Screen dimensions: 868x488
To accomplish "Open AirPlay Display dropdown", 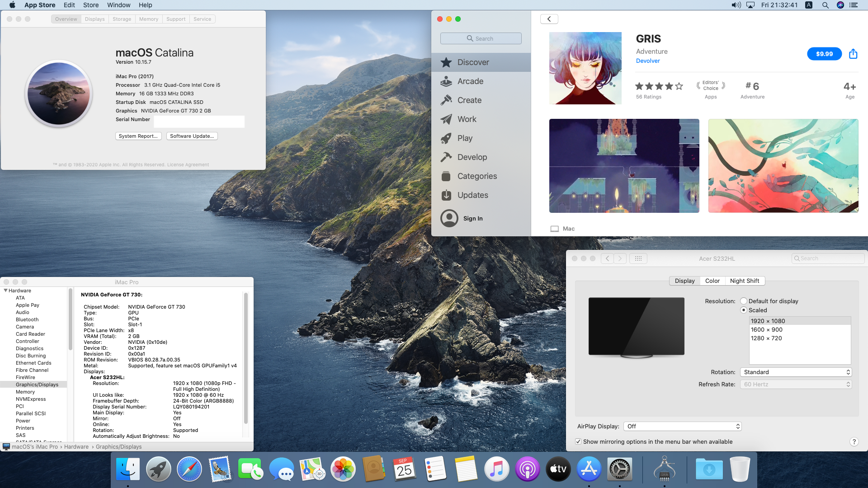I will (683, 426).
